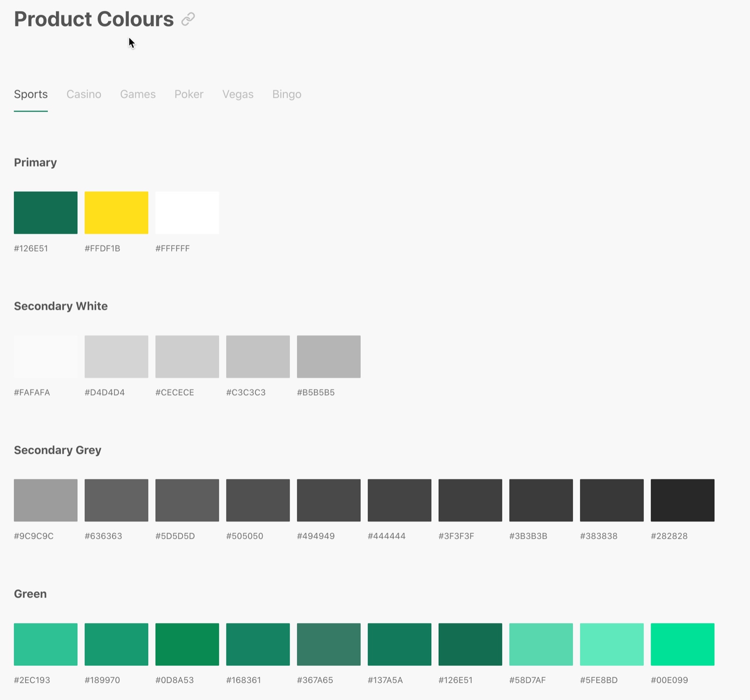Click the #9C9C9C grey swatch block
Screen dimensions: 750x700
coord(45,500)
